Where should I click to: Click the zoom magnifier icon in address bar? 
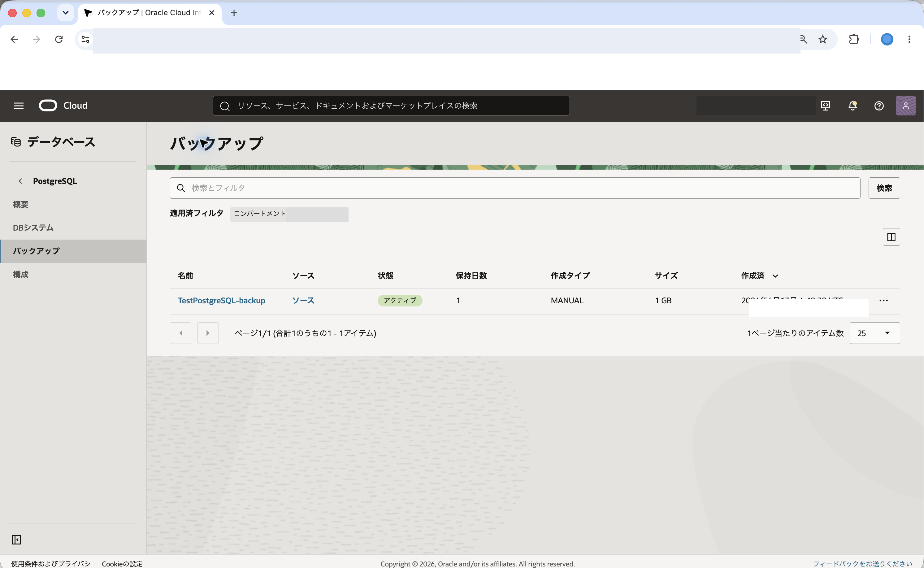[x=803, y=39]
